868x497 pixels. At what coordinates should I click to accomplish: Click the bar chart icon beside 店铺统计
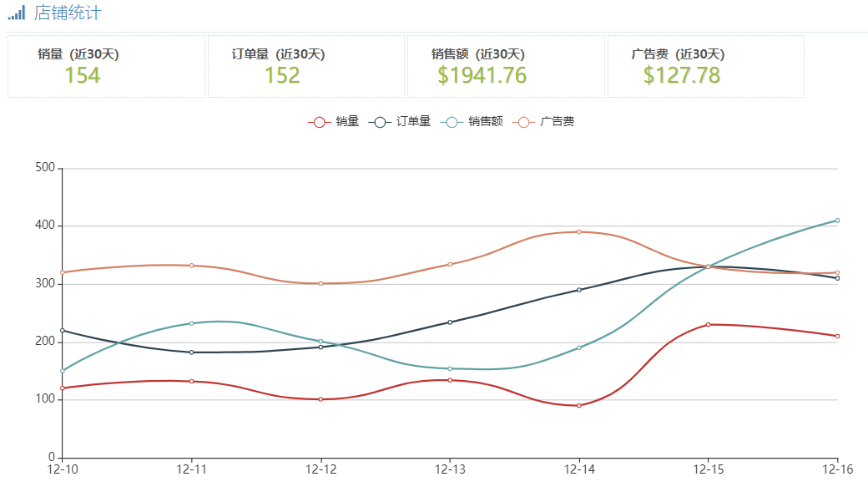[x=16, y=13]
